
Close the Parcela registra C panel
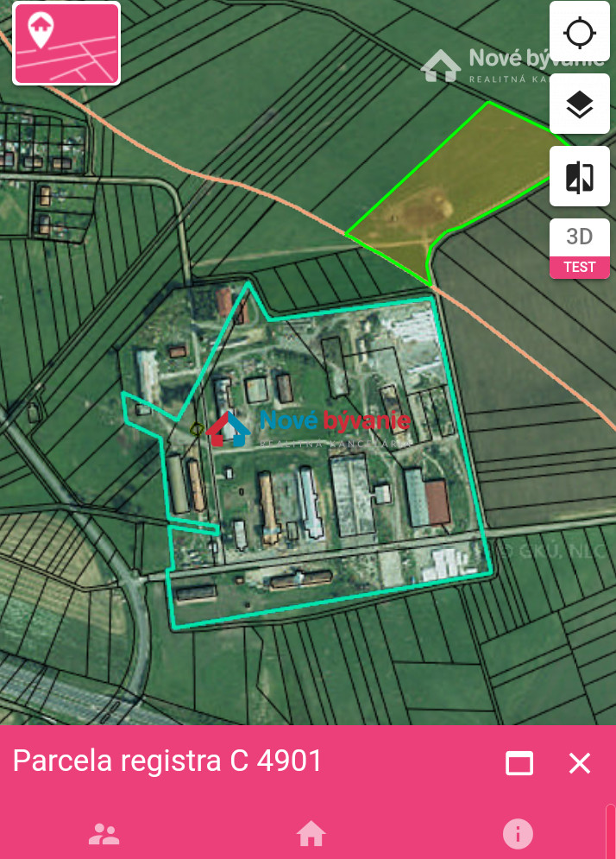point(579,762)
